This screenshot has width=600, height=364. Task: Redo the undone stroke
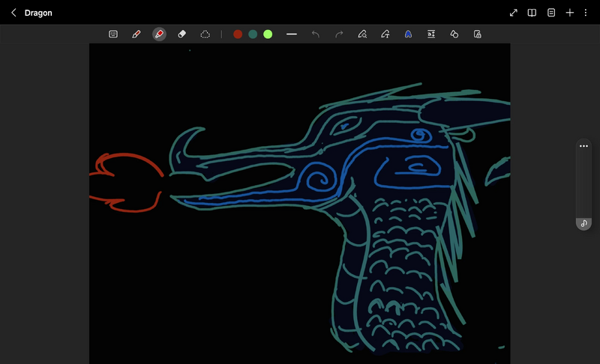click(339, 34)
